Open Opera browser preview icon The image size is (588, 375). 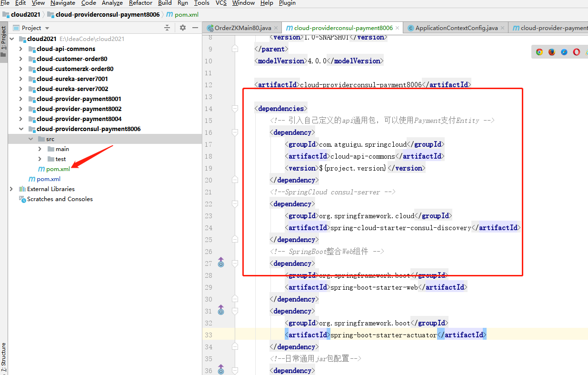pyautogui.click(x=577, y=52)
